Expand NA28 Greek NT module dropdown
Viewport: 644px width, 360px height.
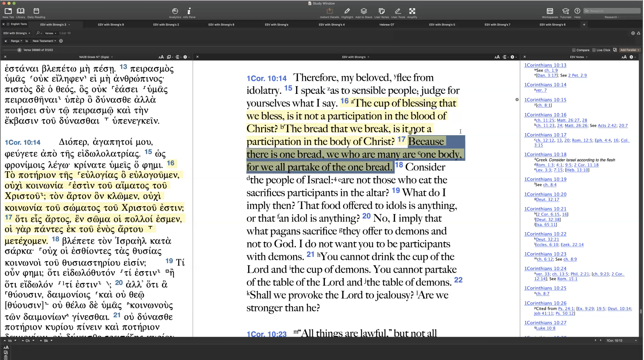click(x=96, y=57)
